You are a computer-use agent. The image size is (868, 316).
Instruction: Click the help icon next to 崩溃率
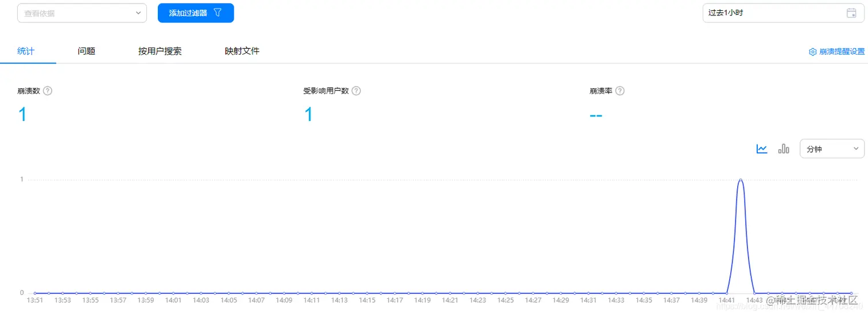click(x=619, y=91)
